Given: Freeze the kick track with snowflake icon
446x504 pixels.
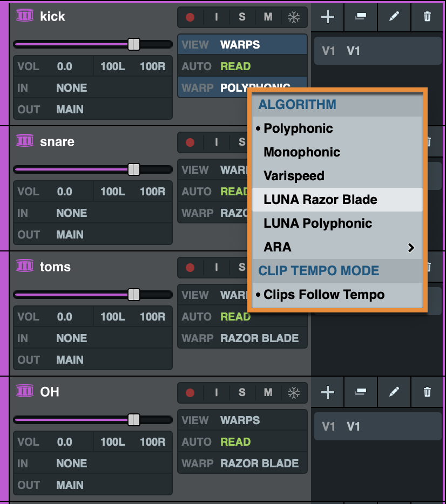Looking at the screenshot, I should [x=293, y=17].
